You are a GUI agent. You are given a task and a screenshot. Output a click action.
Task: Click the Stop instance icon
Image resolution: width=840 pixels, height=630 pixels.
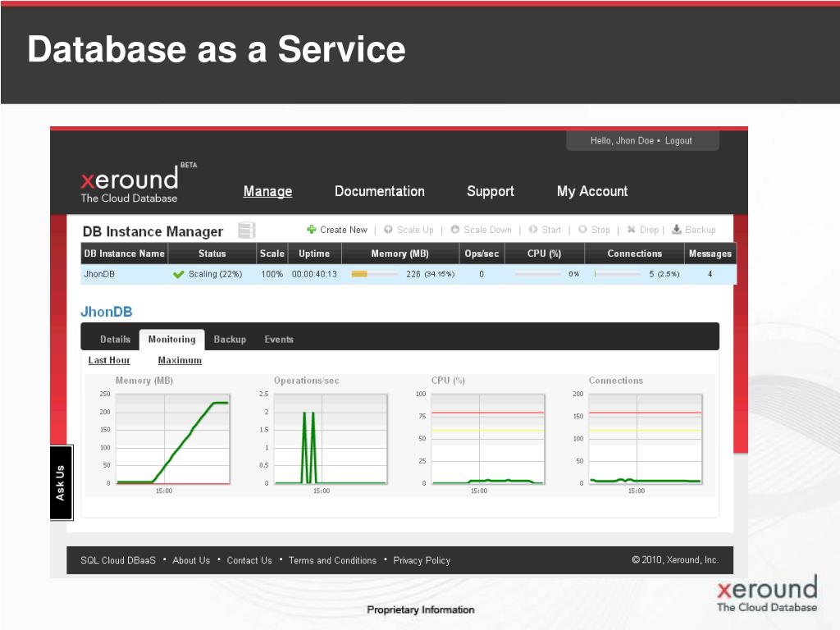click(582, 230)
